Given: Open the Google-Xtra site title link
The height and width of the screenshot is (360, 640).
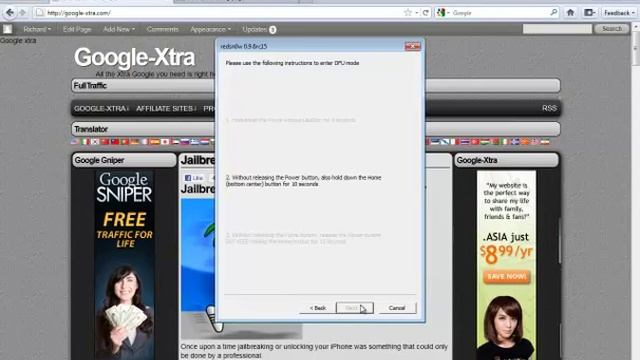Looking at the screenshot, I should 134,57.
